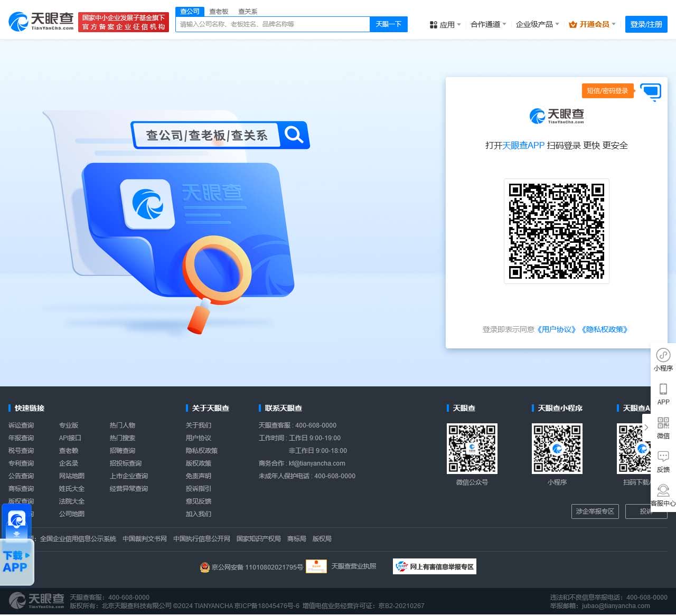This screenshot has width=676, height=616.
Task: Open 经营异常查询 footer link
Action: [129, 489]
